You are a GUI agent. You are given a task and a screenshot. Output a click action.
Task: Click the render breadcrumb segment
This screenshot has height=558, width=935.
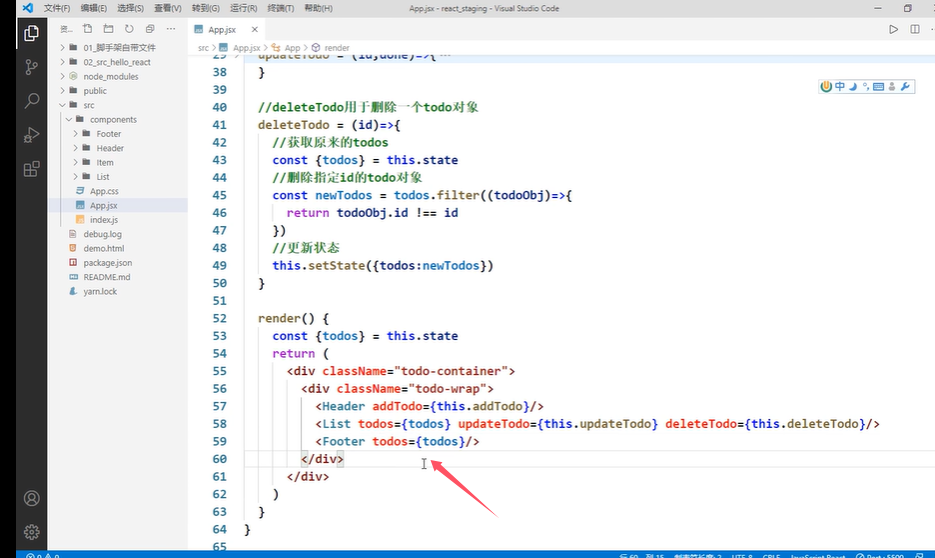pyautogui.click(x=336, y=48)
